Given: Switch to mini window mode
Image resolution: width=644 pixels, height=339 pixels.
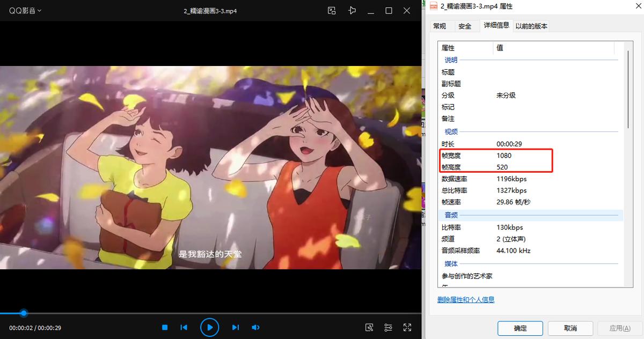Looking at the screenshot, I should pyautogui.click(x=331, y=10).
